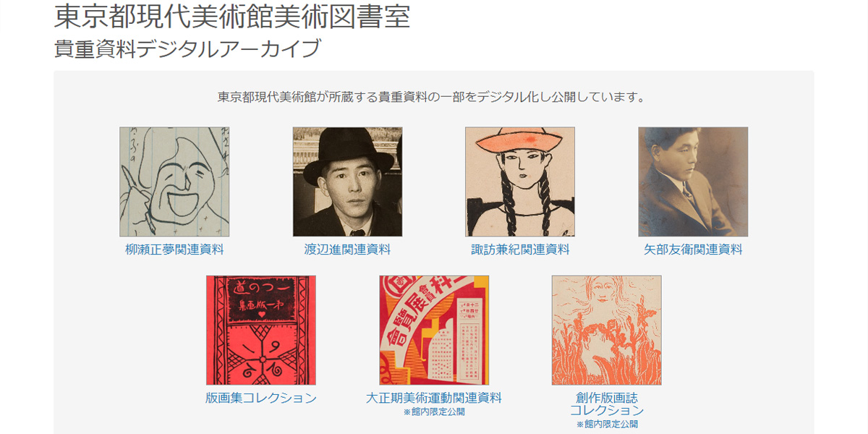The image size is (868, 434).
Task: Open the sepia profile portrait of man
Action: pos(693,182)
